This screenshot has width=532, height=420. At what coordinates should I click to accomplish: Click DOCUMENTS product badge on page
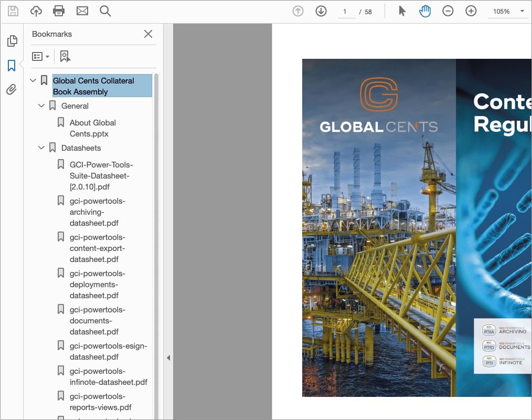point(506,345)
